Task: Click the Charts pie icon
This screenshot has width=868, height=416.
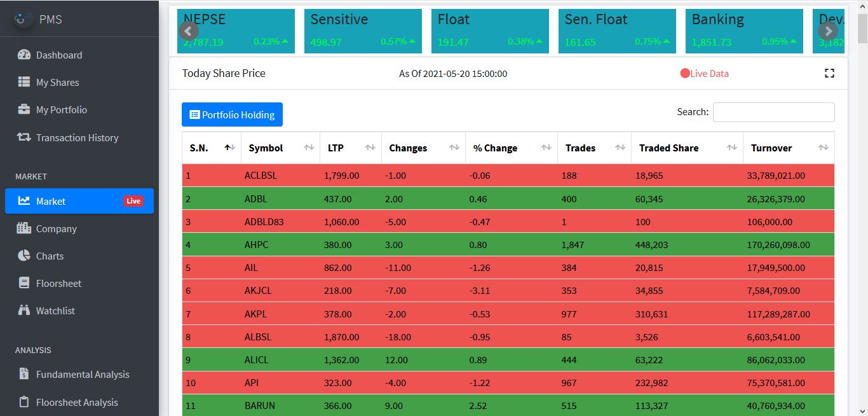Action: tap(24, 256)
